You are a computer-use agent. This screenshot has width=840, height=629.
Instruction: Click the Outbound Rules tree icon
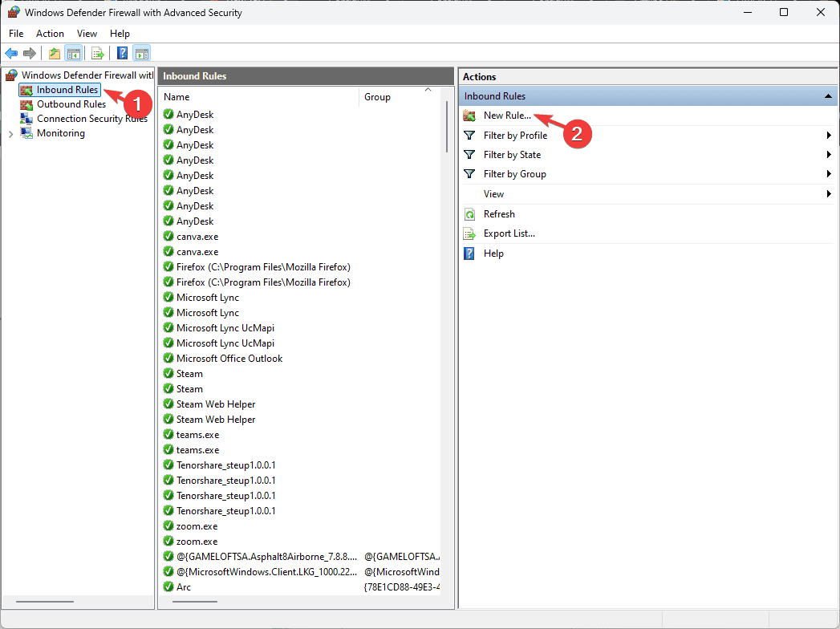coord(26,104)
